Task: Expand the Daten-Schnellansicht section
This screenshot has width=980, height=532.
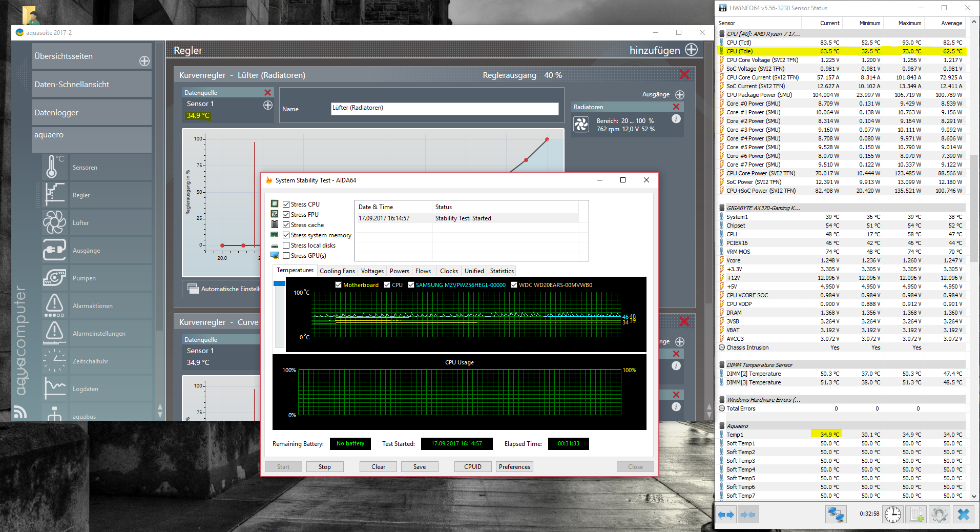Action: point(92,84)
